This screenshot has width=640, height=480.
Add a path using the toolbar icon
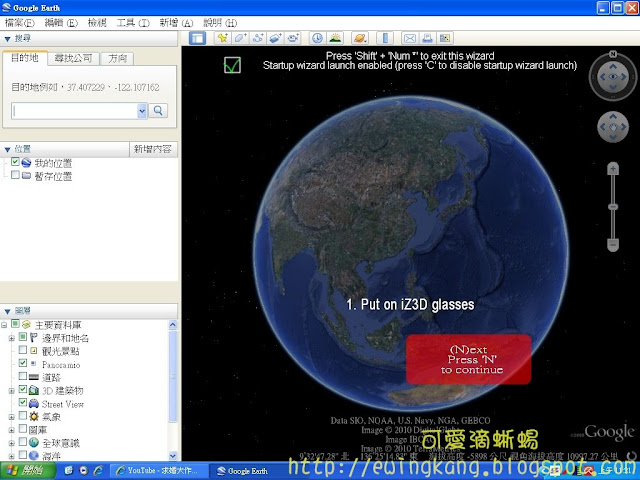(x=258, y=38)
